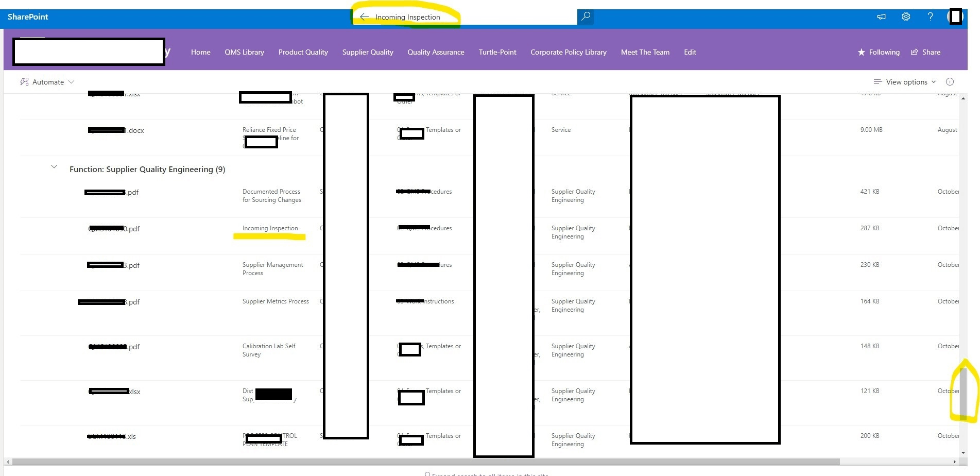980x476 pixels.
Task: Open the Turtle-Point nav item
Action: (497, 52)
